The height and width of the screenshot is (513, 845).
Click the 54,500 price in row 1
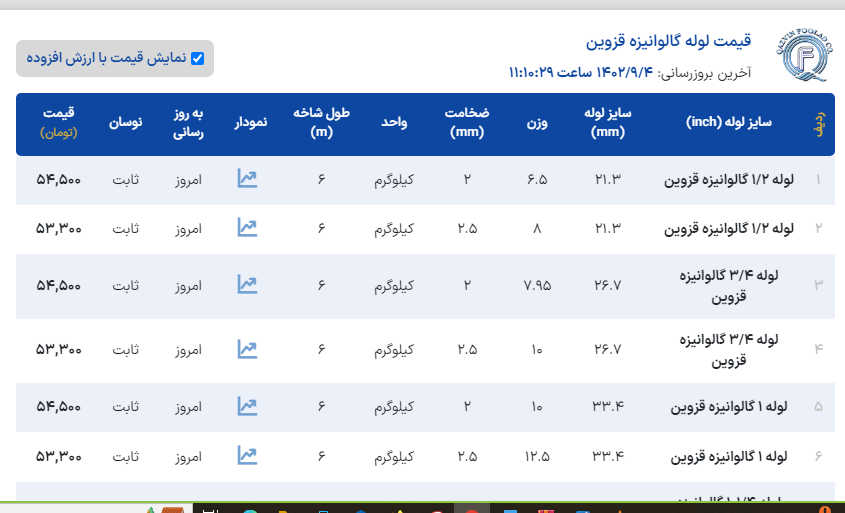tap(58, 180)
